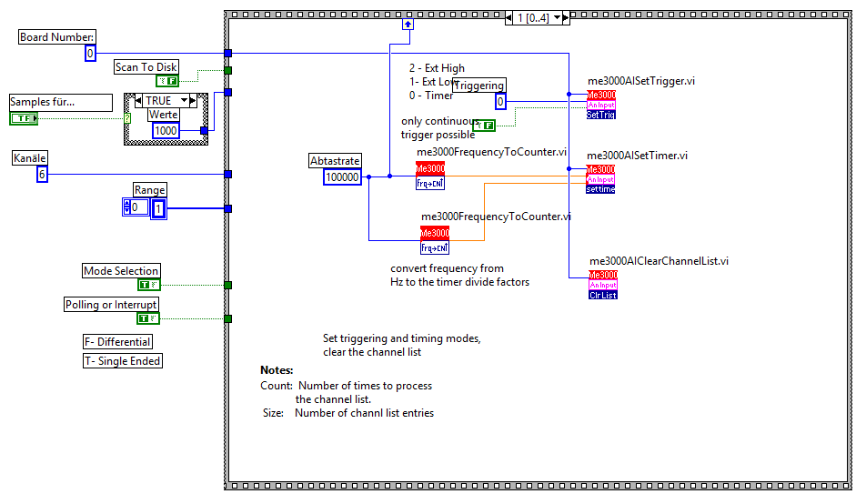Select the Abtastrate constant 100000
866x504 pixels.
[342, 177]
